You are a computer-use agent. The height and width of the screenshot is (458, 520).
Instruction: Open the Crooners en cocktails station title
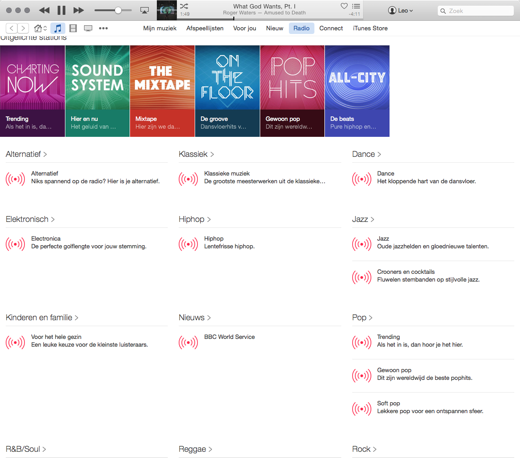point(406,272)
